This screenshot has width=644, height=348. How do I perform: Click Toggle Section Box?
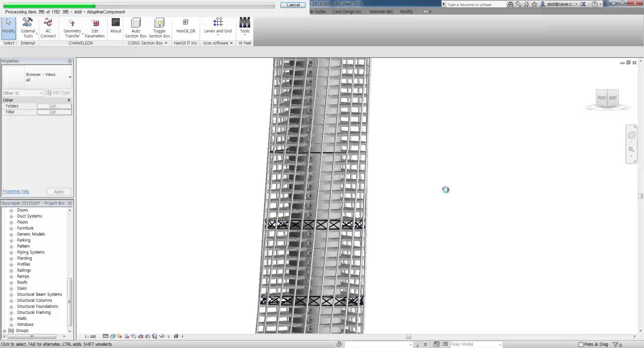[159, 28]
